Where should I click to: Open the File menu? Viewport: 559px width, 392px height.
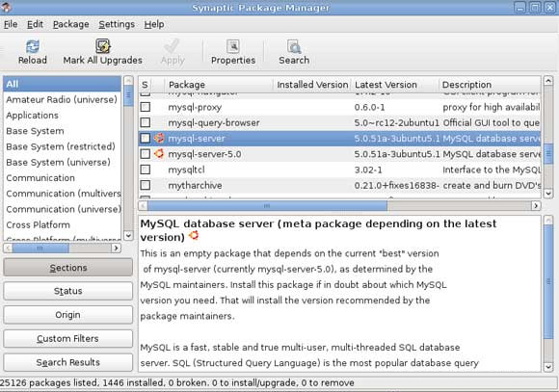[11, 24]
